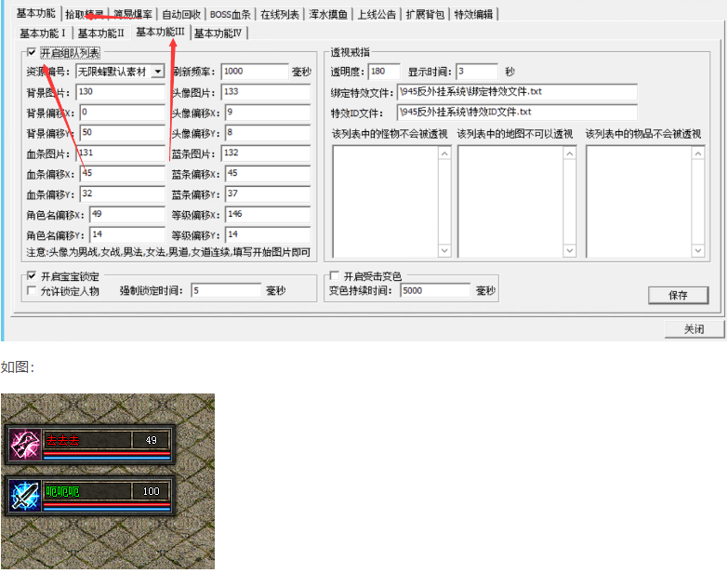Open the 资源编号 dropdown list
This screenshot has width=728, height=573.
[157, 72]
